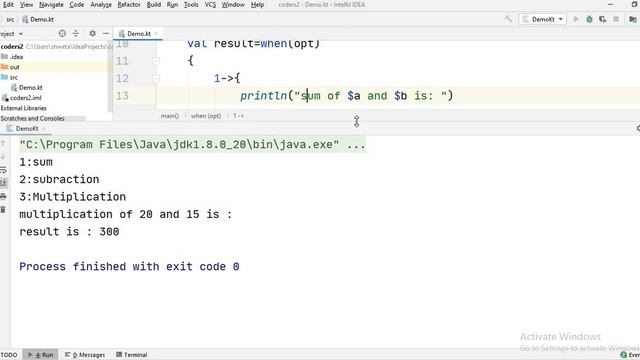Open the Help menu

257,4
